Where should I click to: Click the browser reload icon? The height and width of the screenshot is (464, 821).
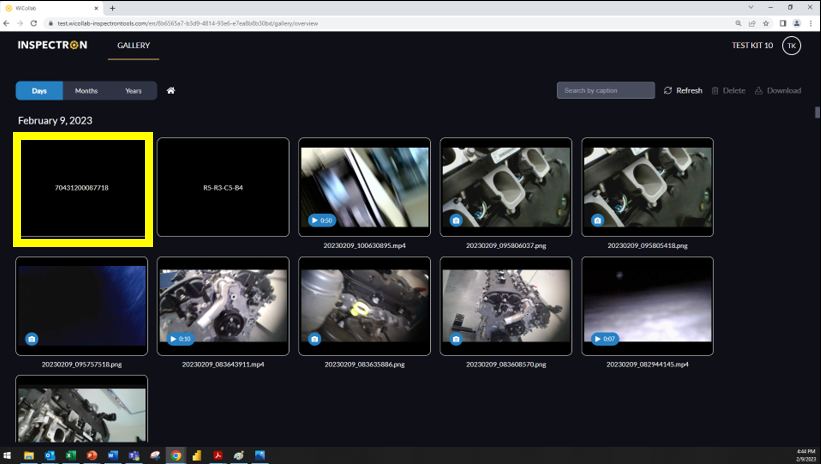click(x=35, y=22)
